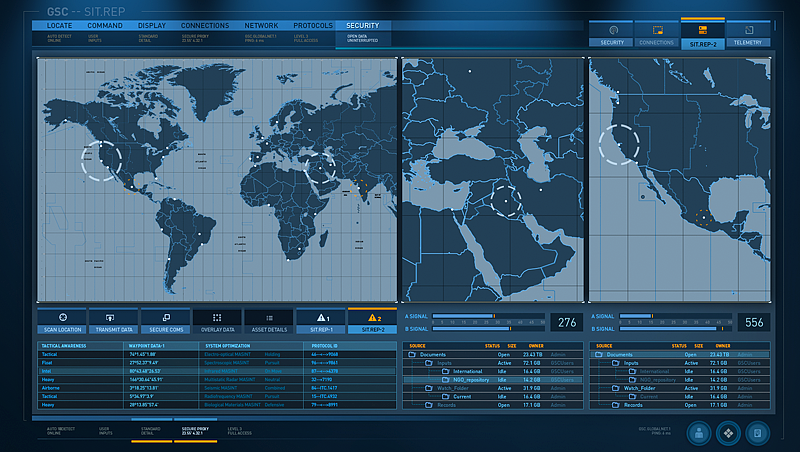Image resolution: width=800 pixels, height=452 pixels.
Task: Open the Connections menu
Action: coord(205,25)
